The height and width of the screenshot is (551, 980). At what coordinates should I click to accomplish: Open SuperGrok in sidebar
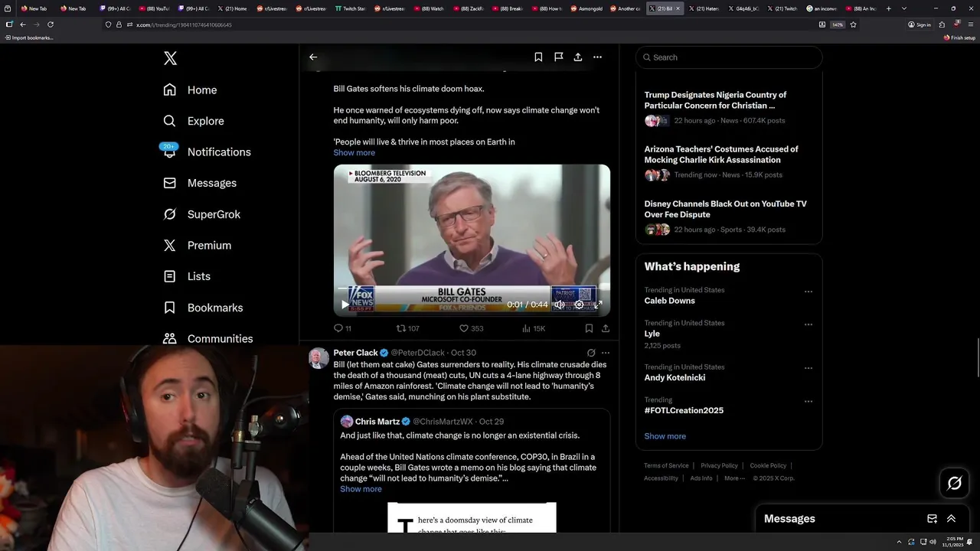point(202,214)
